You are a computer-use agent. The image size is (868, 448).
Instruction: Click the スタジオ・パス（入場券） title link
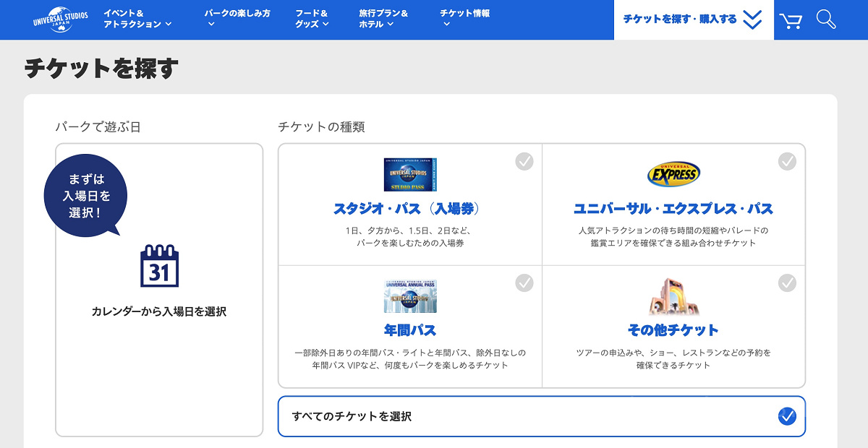pos(410,209)
